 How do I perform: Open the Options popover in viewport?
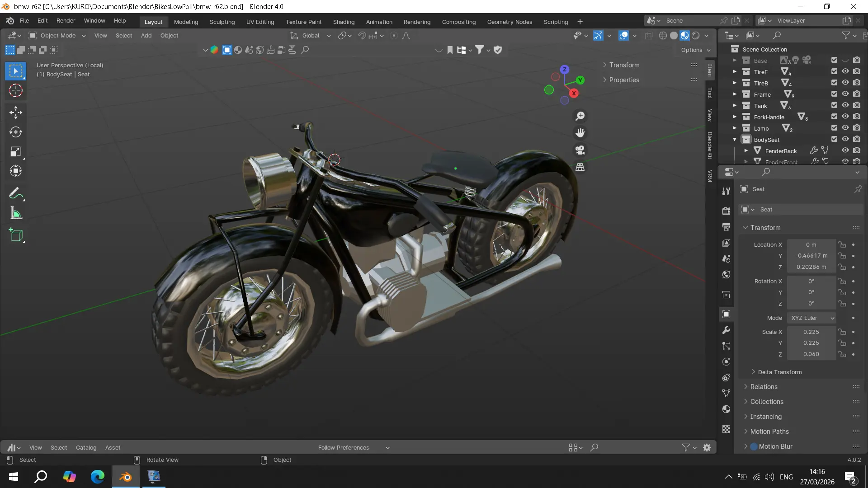pyautogui.click(x=695, y=50)
